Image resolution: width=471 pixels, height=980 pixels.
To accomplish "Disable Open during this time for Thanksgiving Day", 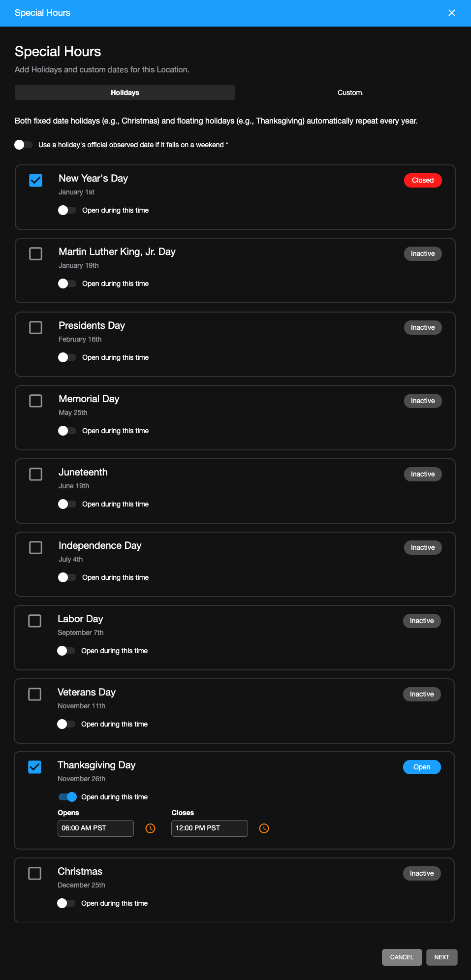I will point(67,796).
